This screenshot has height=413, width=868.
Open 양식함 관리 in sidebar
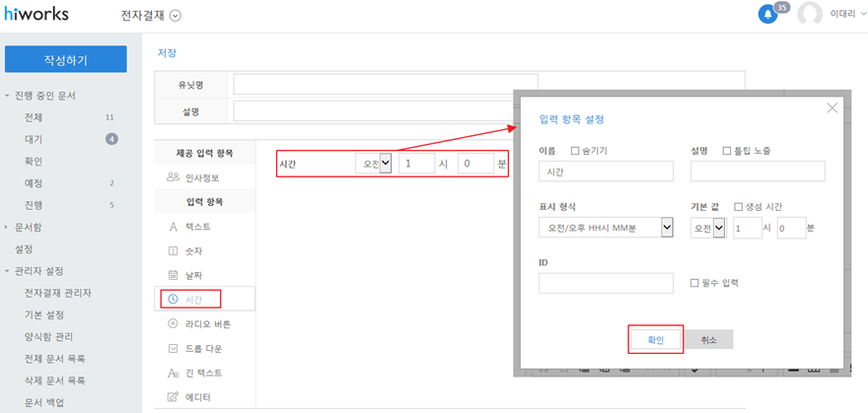click(51, 336)
